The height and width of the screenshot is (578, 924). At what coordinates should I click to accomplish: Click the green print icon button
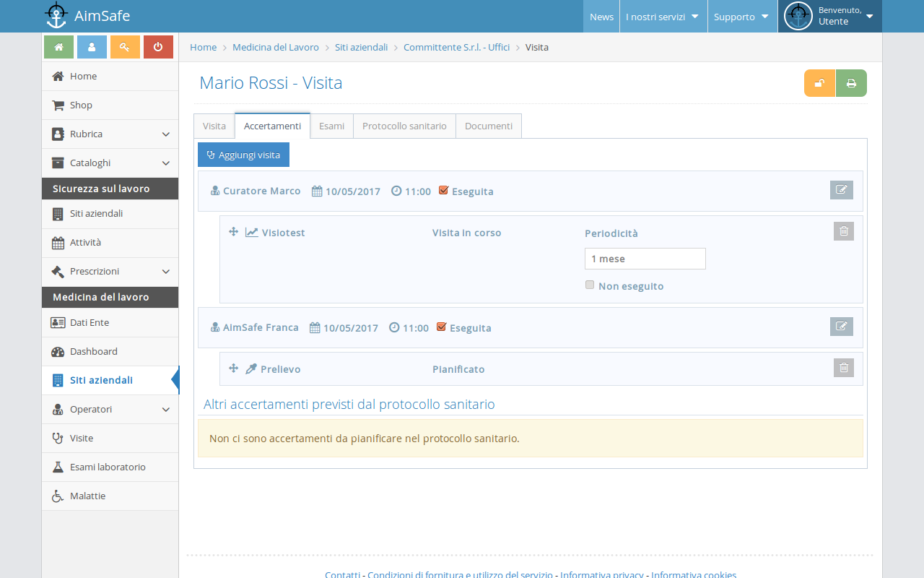[x=851, y=83]
